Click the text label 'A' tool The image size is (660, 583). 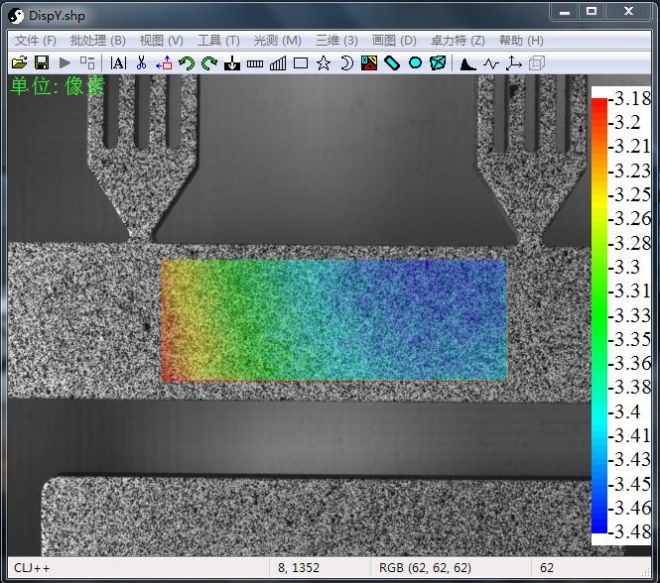pyautogui.click(x=118, y=63)
